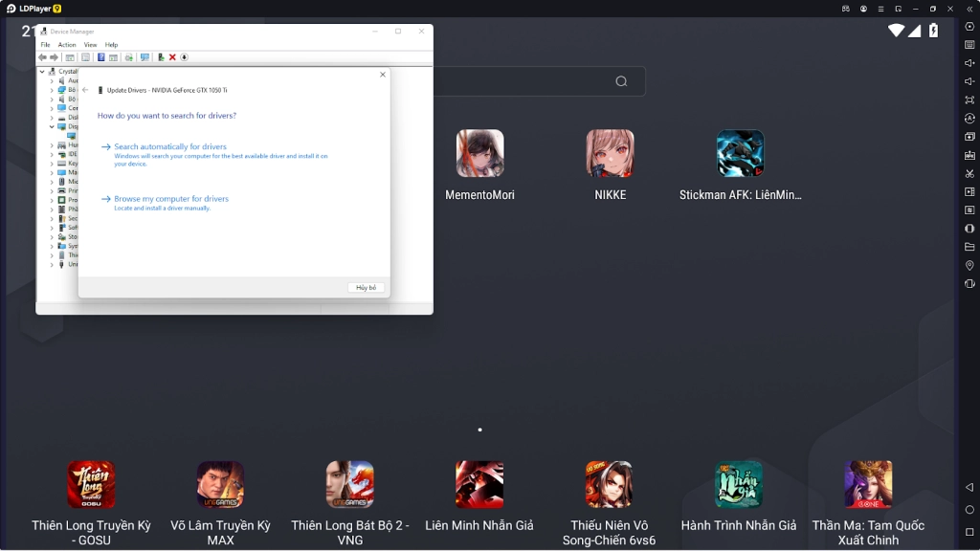This screenshot has height=551, width=980.
Task: Close the Update Drivers dialog
Action: click(x=383, y=75)
